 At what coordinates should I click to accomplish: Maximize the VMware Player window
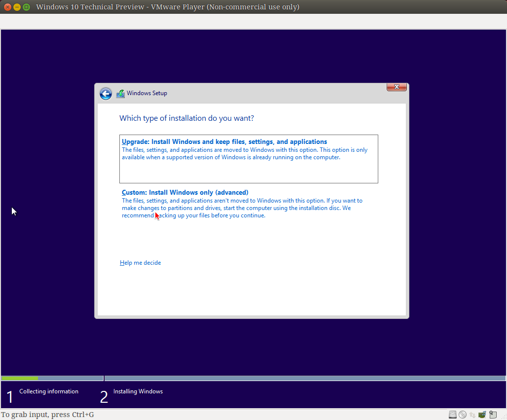(x=27, y=7)
